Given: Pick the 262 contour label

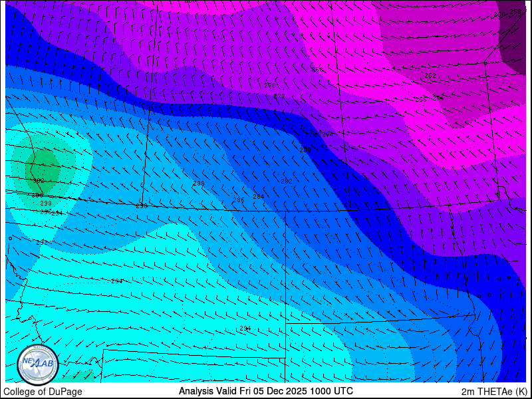Looking at the screenshot, I should pyautogui.click(x=430, y=76).
